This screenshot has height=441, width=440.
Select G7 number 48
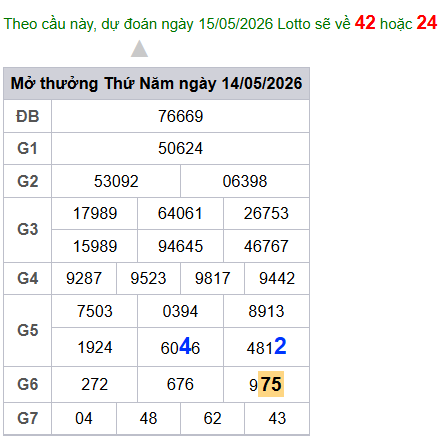tap(148, 418)
